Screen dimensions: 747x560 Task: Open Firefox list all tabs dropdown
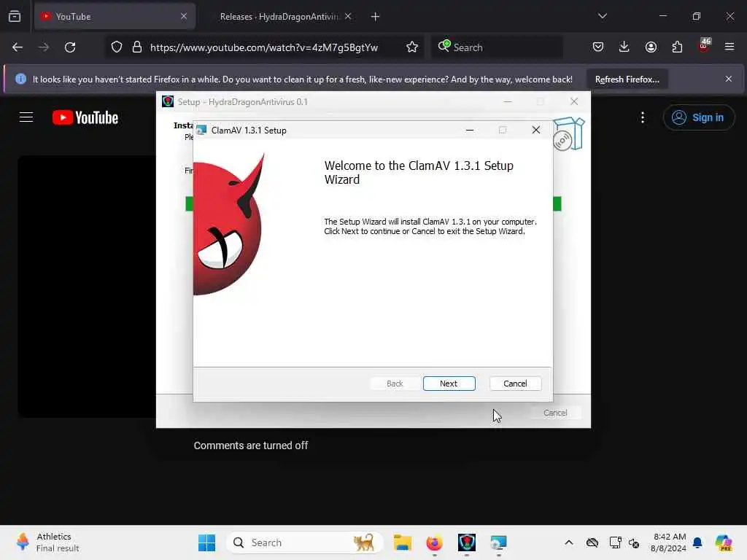(x=602, y=16)
